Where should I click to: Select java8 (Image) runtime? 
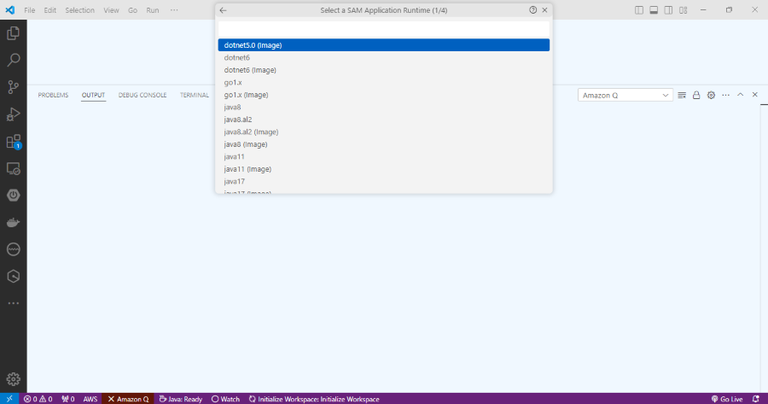coord(384,144)
